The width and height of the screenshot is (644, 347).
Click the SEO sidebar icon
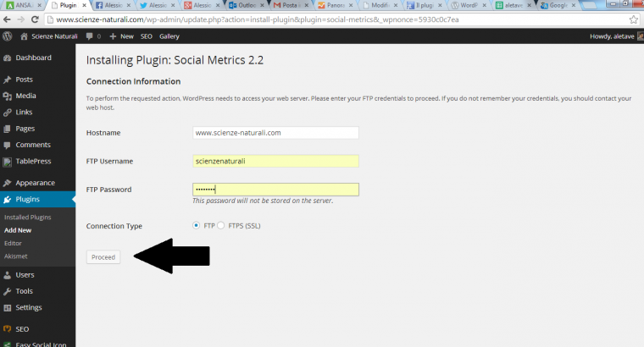(7, 329)
